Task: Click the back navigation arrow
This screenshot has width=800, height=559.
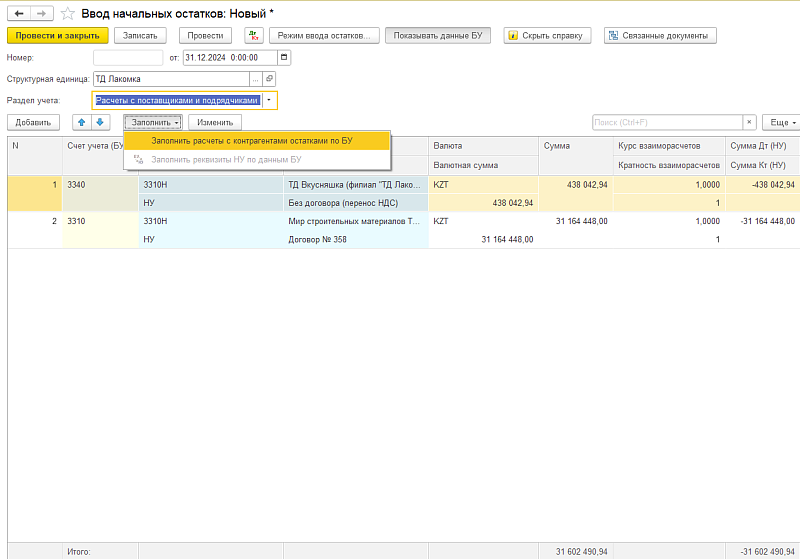Action: click(19, 13)
